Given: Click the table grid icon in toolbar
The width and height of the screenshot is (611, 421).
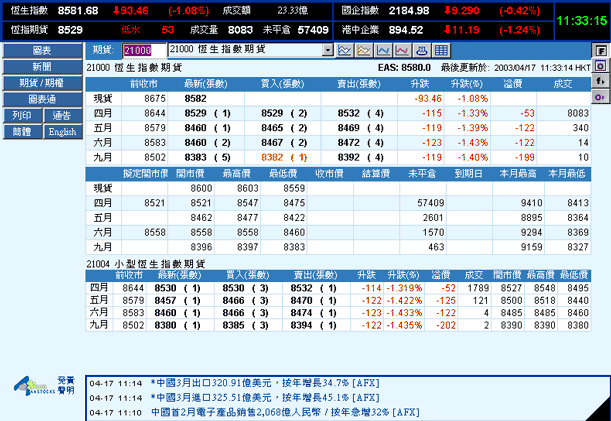Looking at the screenshot, I should point(441,50).
